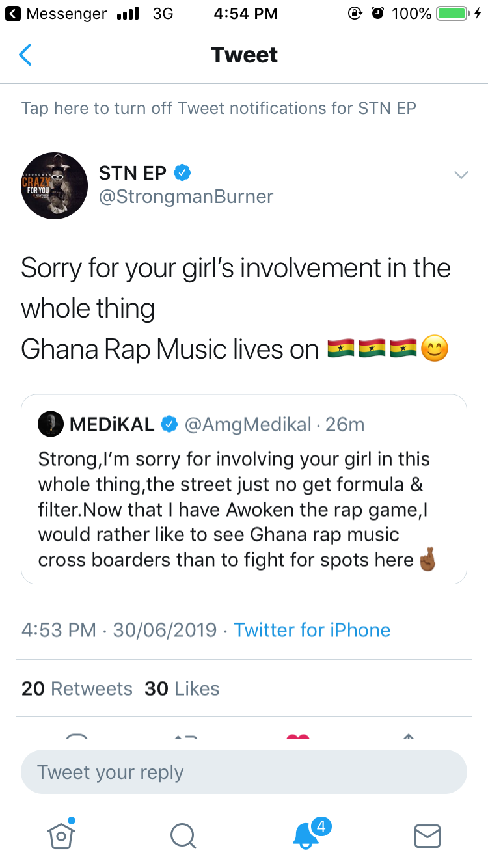
Task: Expand the tweet options chevron
Action: pos(461,175)
